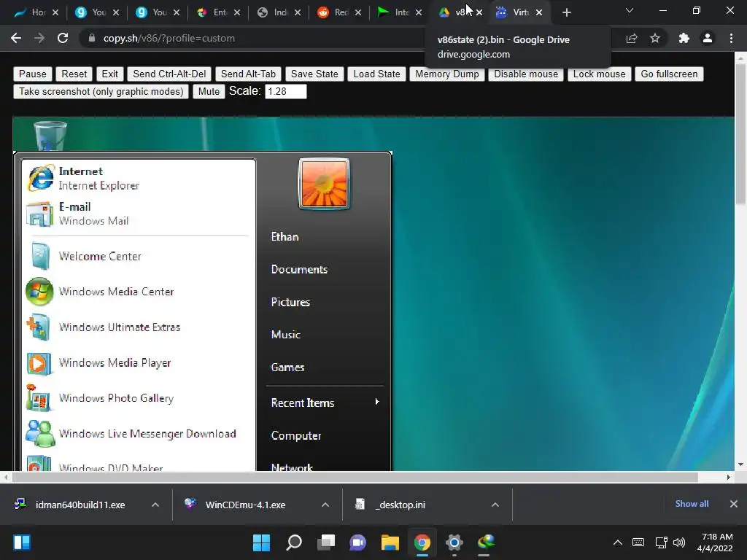Click Lock mouse button
Image resolution: width=747 pixels, height=560 pixels.
tap(600, 74)
